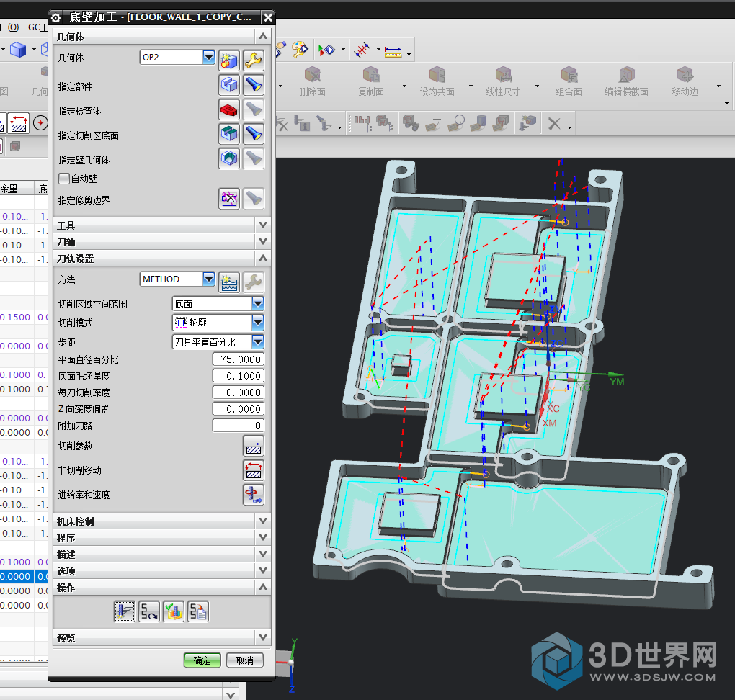The height and width of the screenshot is (700, 735).
Task: Click the specify wall geometry icon
Action: 228,159
